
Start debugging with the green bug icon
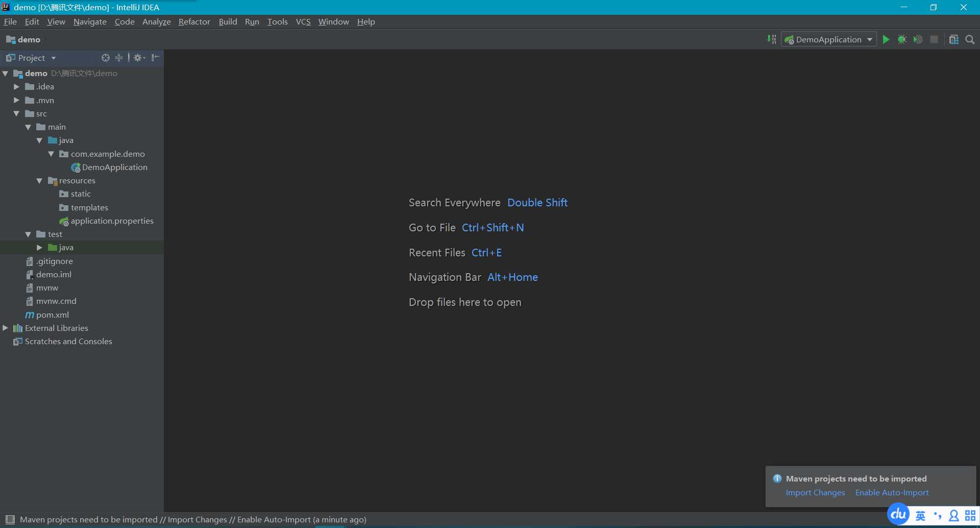[902, 39]
